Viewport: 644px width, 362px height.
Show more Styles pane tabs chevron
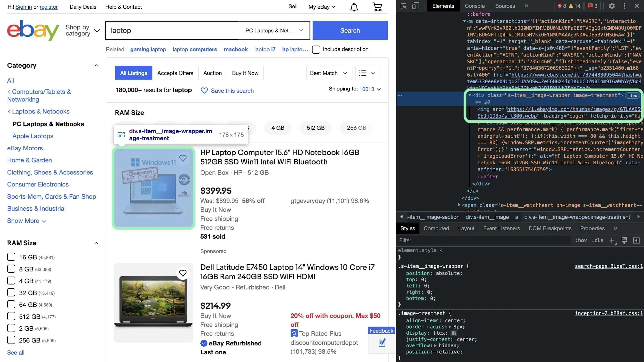(615, 228)
